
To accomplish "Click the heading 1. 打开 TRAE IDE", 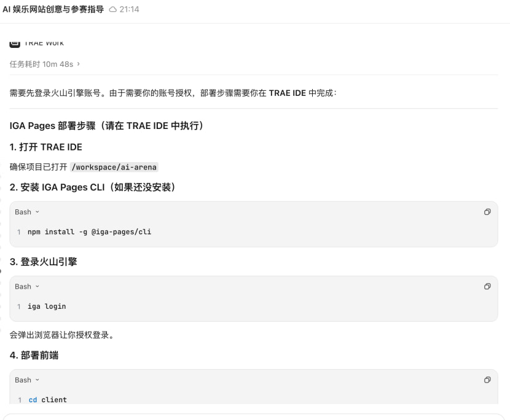I will [x=46, y=147].
